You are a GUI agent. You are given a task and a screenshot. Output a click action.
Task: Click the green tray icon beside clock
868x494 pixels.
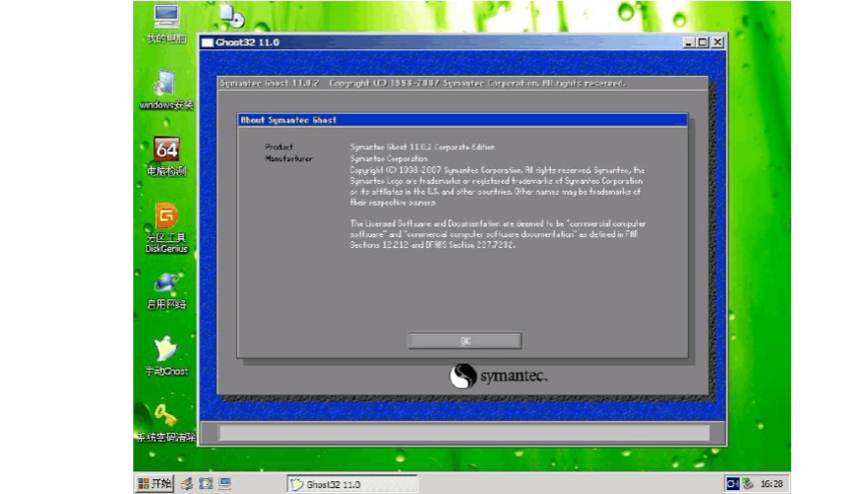pyautogui.click(x=748, y=484)
